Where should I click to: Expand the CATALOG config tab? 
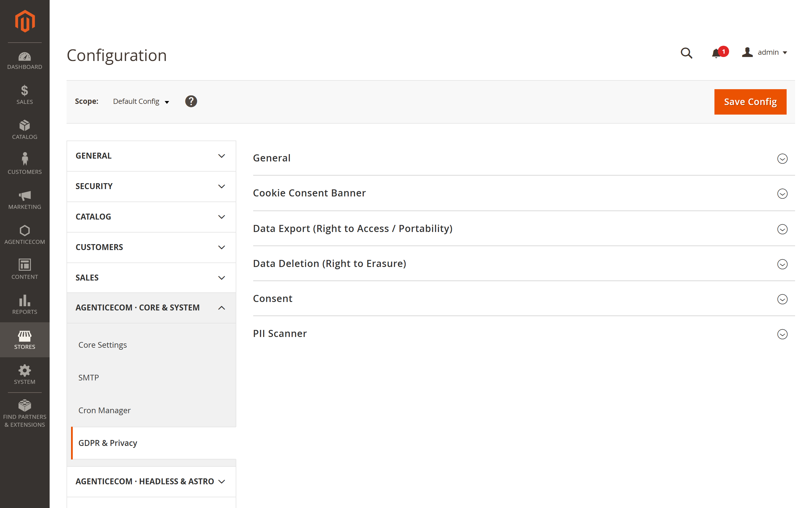tap(151, 217)
